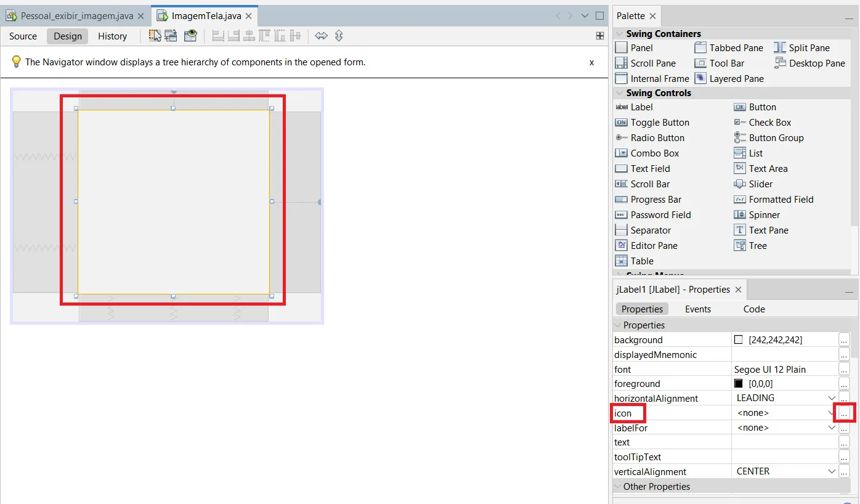The height and width of the screenshot is (504, 860).
Task: Pick Tabbed Pane from the palette
Action: [729, 47]
